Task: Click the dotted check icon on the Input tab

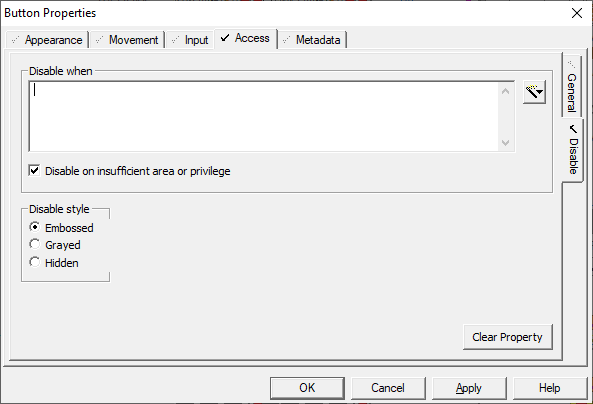Action: [x=175, y=40]
